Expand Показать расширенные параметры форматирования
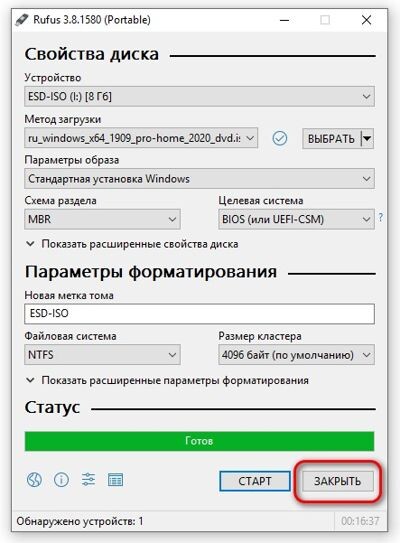400x543 pixels. coord(167,380)
